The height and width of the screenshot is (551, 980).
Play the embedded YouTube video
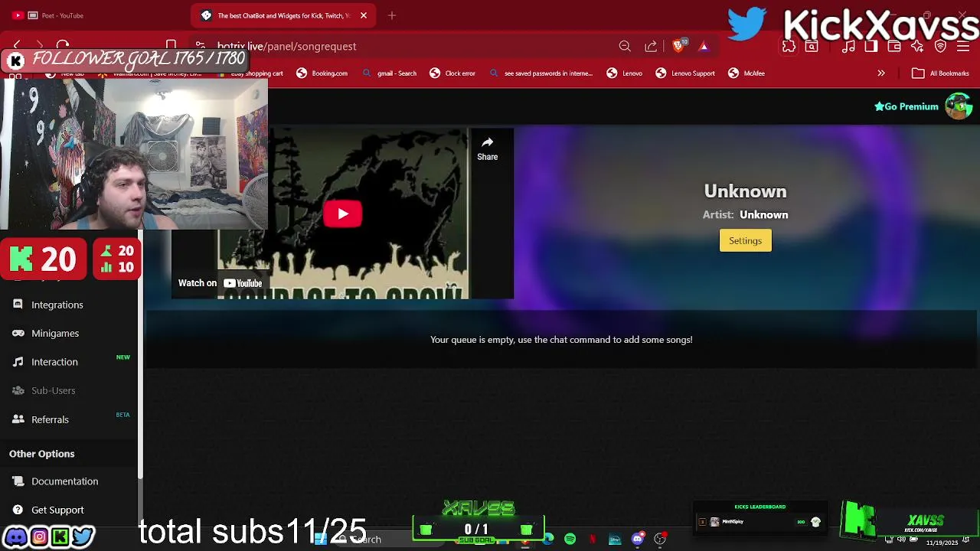point(342,214)
